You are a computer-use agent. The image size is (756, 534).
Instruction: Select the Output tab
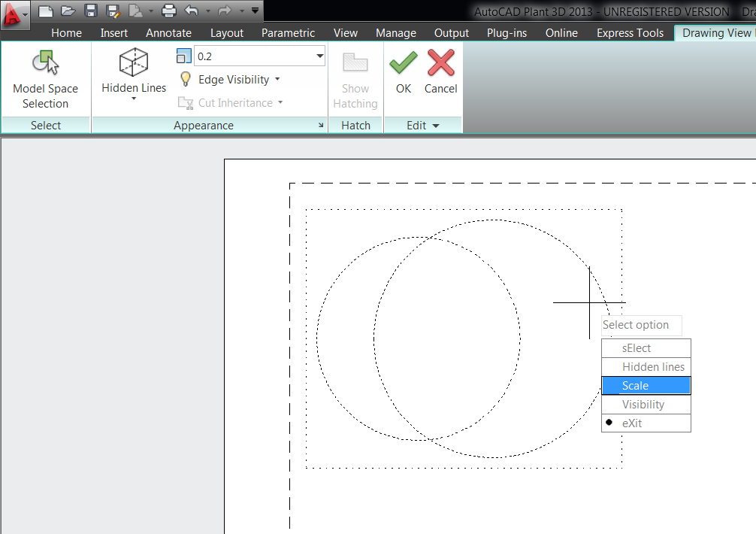coord(452,33)
